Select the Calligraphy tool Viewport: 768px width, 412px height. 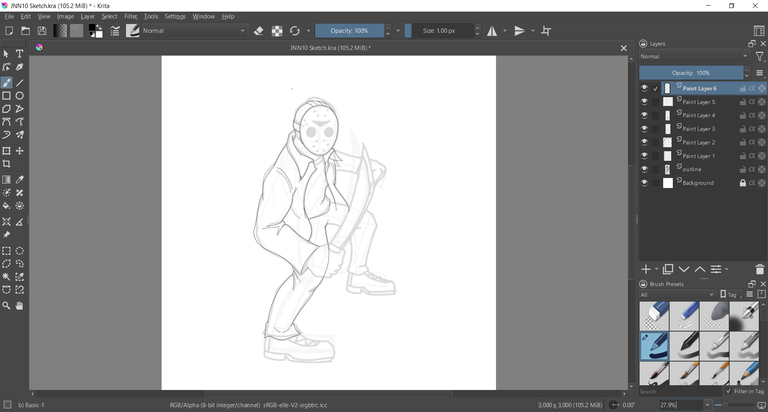[x=20, y=67]
